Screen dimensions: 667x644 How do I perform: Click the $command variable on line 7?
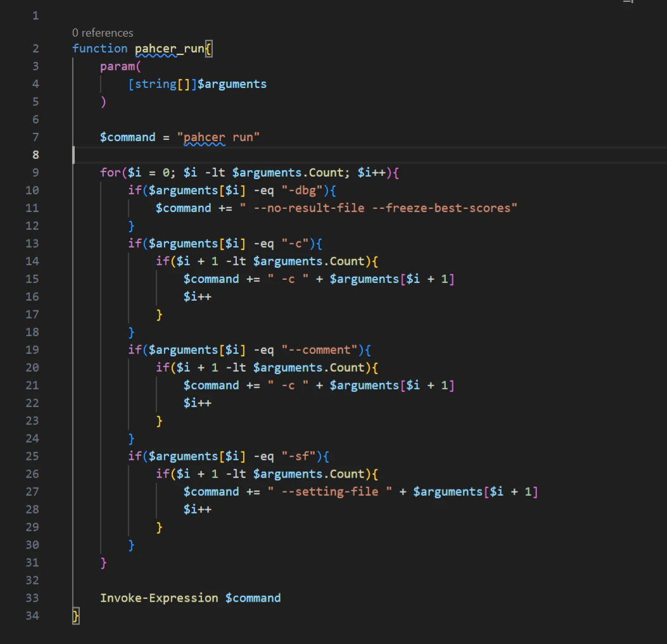(128, 137)
